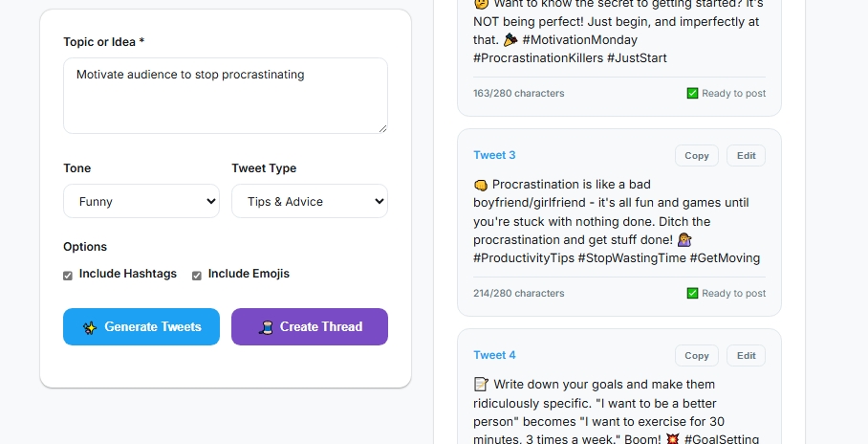868x444 pixels.
Task: Click the thread icon on Create Thread
Action: coord(266,327)
